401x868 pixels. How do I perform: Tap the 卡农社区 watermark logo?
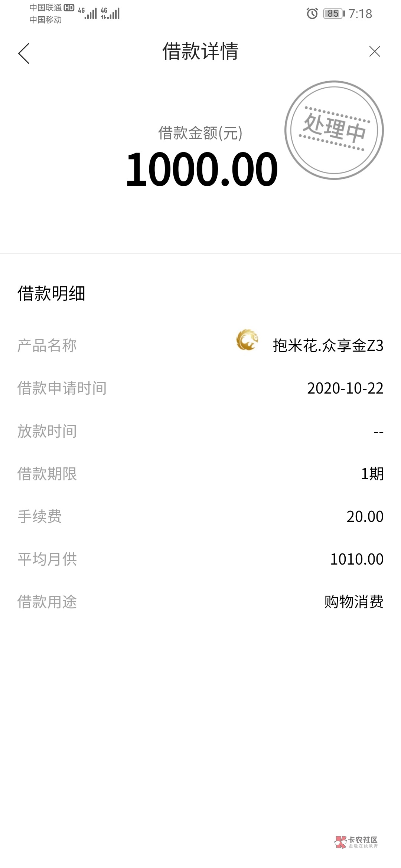pyautogui.click(x=356, y=842)
